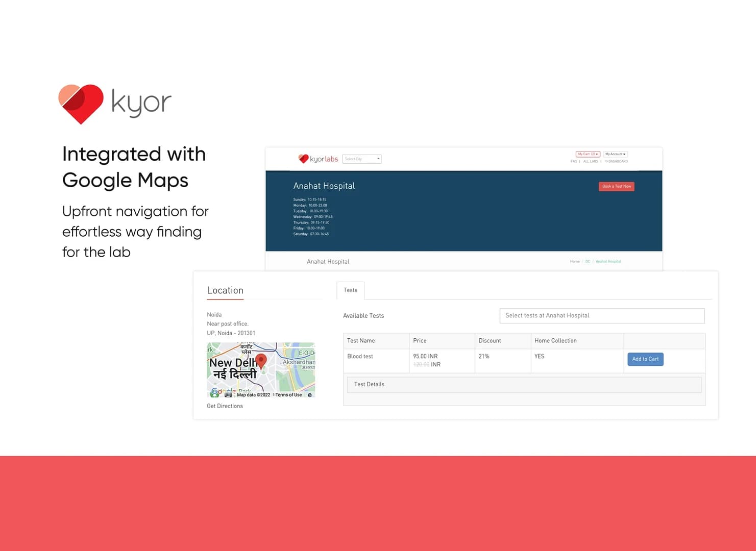
Task: Click Terms of Use on the map
Action: (x=288, y=395)
